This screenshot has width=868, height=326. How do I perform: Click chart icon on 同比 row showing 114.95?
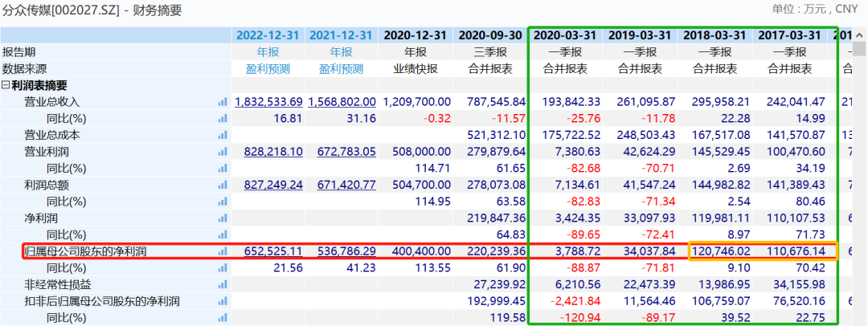pyautogui.click(x=223, y=202)
